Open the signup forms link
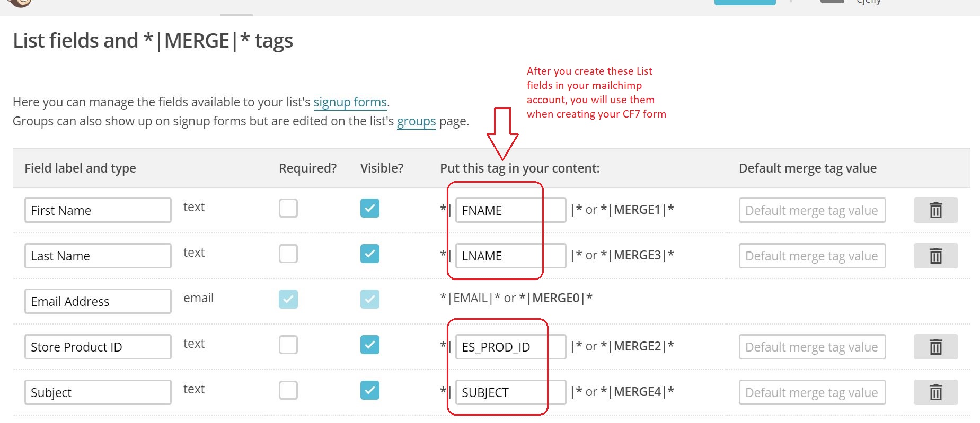Viewport: 980px width, 423px height. coord(350,102)
